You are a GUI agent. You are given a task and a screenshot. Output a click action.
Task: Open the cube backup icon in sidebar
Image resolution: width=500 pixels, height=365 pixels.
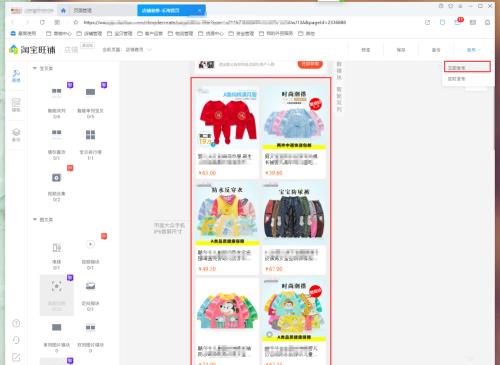[16, 134]
